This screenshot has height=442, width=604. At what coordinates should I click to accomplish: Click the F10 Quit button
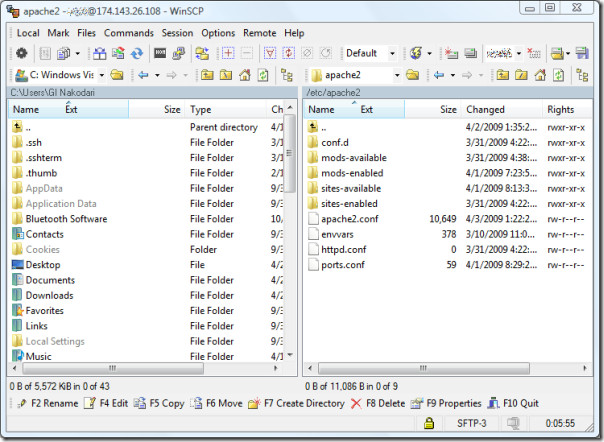point(513,403)
